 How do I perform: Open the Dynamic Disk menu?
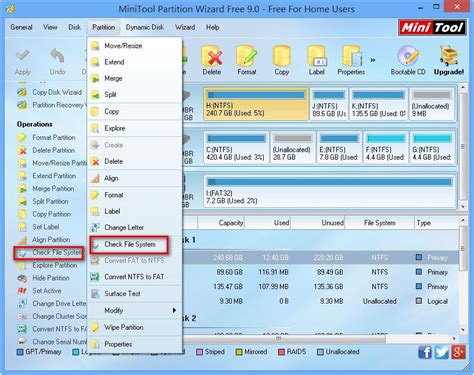tap(145, 27)
